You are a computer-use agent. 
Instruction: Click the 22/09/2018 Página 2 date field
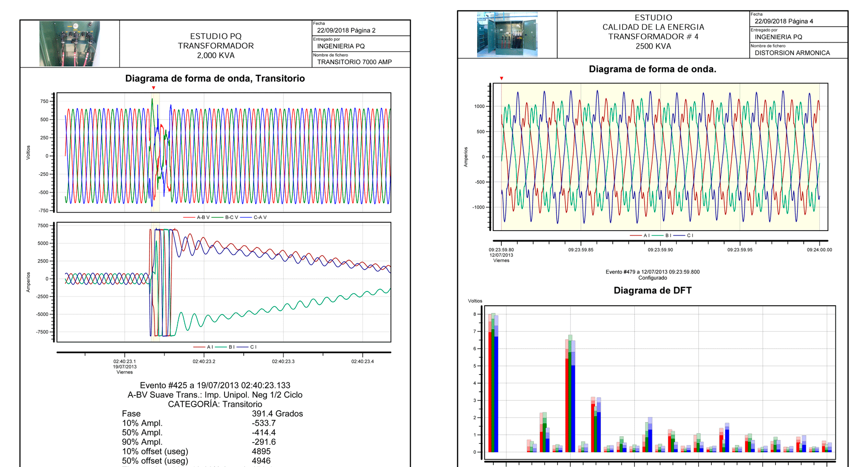coord(346,30)
